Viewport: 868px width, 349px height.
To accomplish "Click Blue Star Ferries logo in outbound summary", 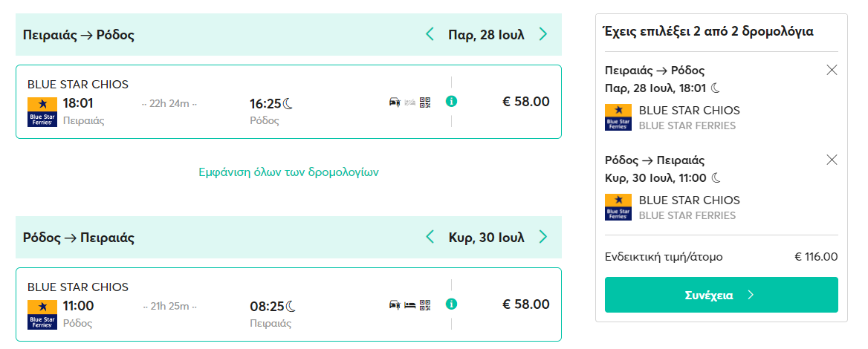I will pyautogui.click(x=618, y=117).
